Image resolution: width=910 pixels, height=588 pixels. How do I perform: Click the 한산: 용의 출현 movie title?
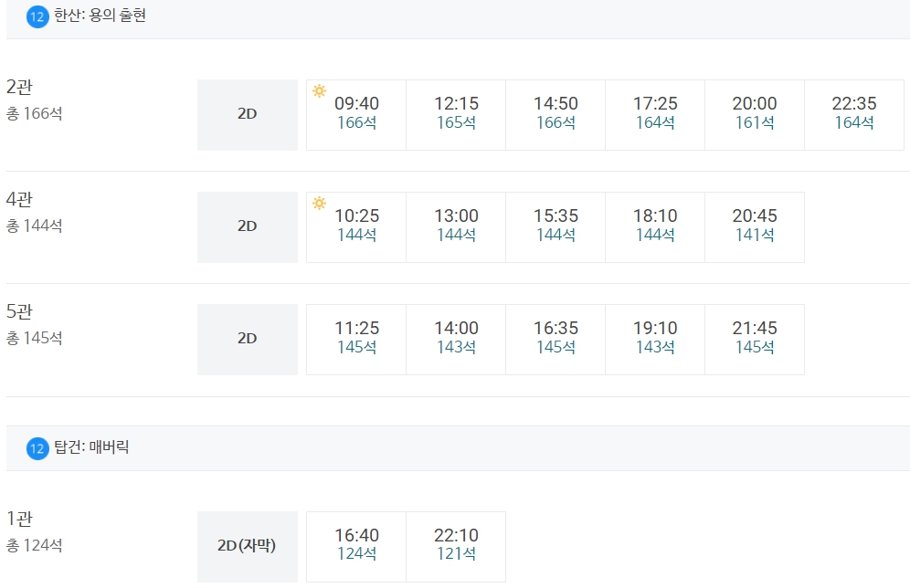100,16
